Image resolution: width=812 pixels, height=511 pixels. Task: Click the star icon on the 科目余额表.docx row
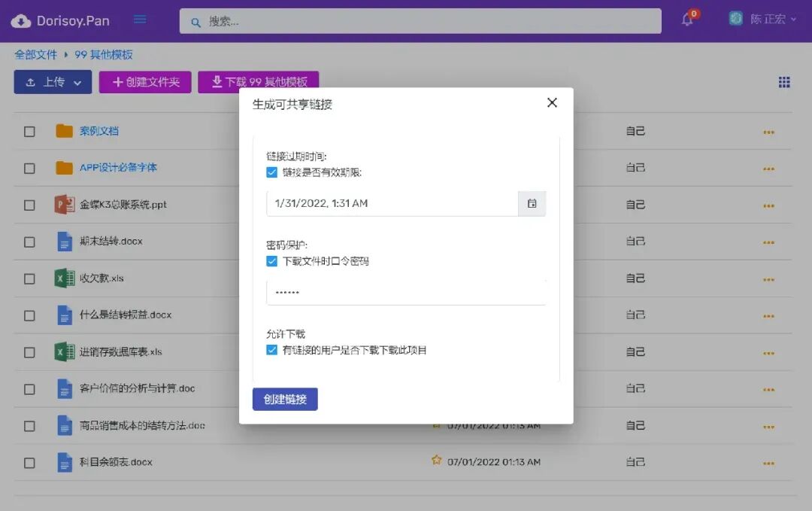[x=437, y=461]
